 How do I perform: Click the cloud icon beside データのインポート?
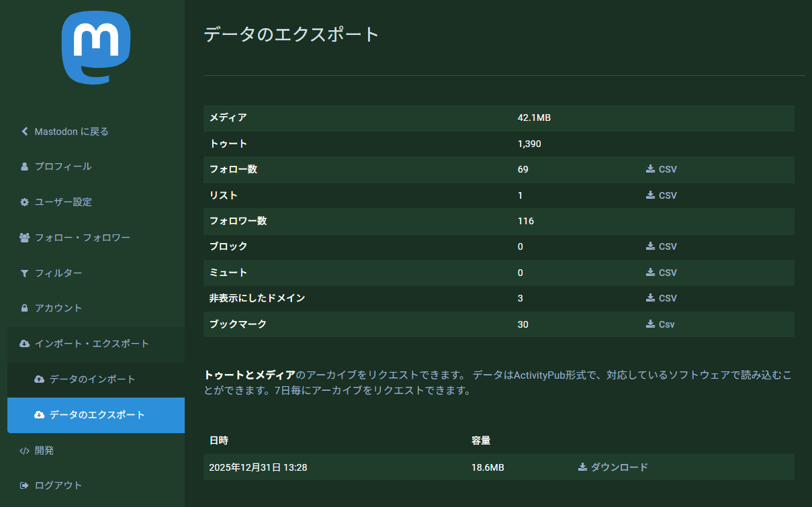(x=39, y=379)
